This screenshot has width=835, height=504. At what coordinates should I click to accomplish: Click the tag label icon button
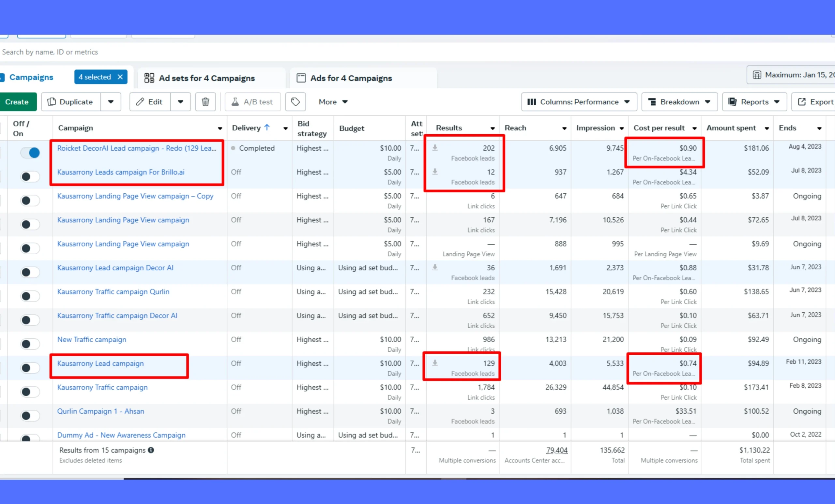296,102
